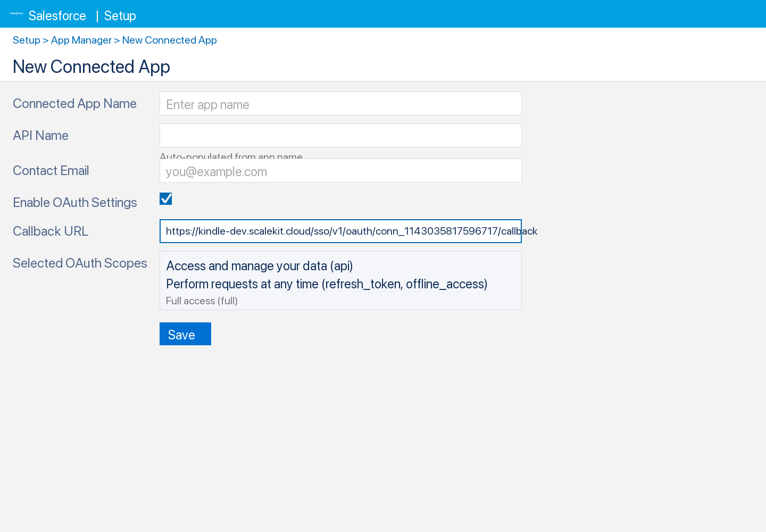Open App Manager breadcrumb link
Image resolution: width=766 pixels, height=532 pixels.
pyautogui.click(x=81, y=40)
